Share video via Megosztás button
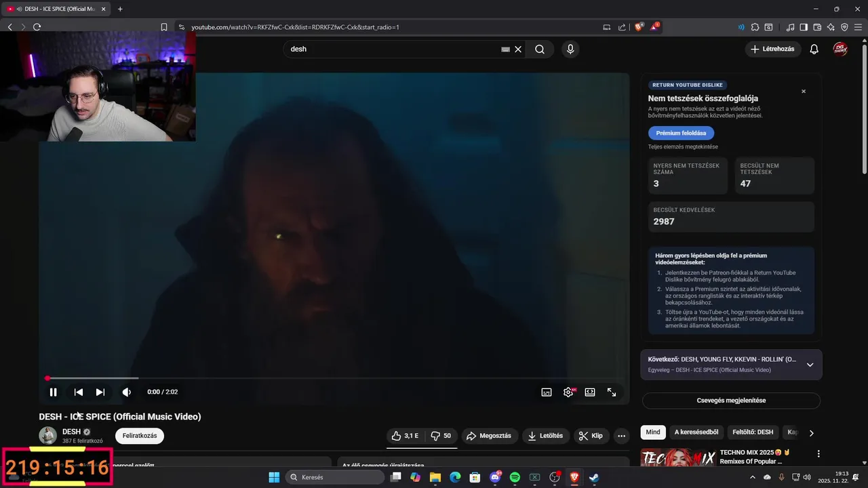 click(x=490, y=436)
